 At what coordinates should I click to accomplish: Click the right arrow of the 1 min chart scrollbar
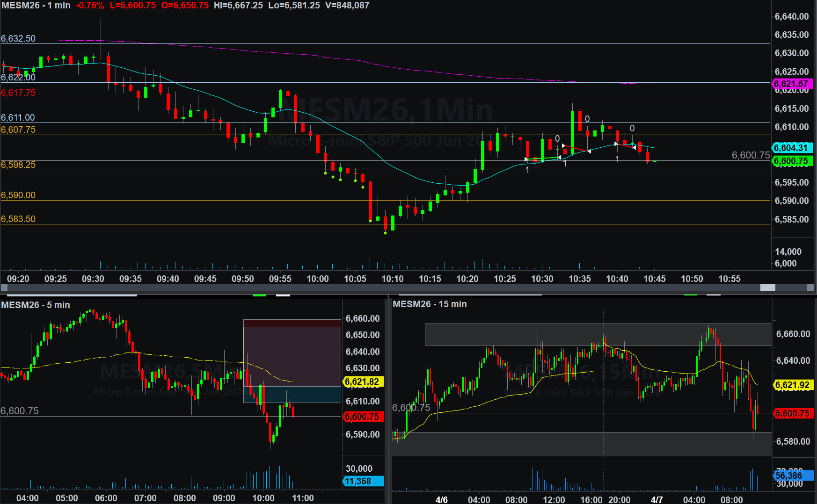[x=811, y=288]
